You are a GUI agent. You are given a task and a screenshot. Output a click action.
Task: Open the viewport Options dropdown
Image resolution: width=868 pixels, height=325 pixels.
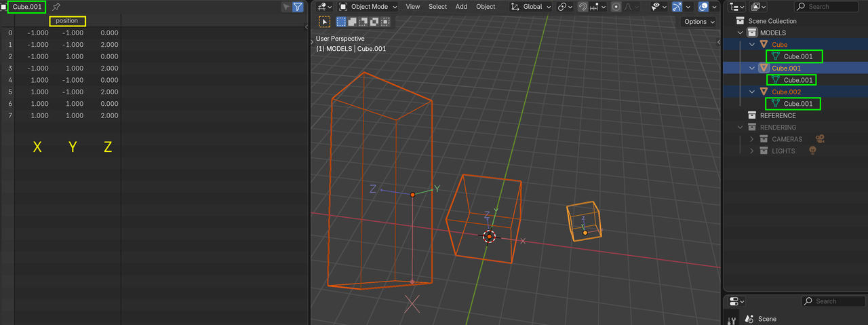tap(699, 22)
